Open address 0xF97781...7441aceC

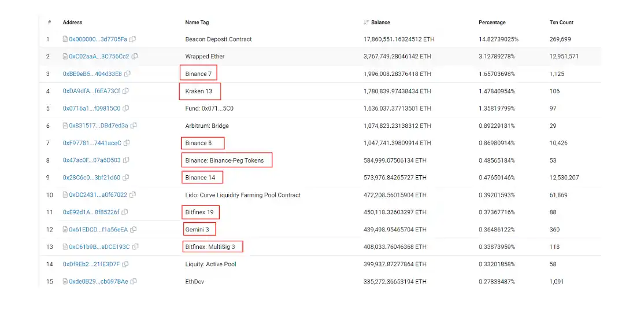click(92, 143)
